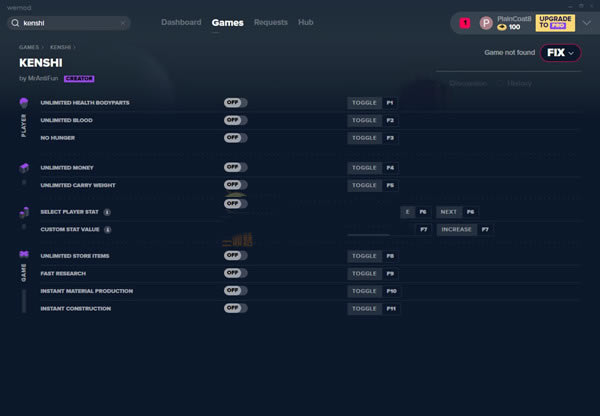Switch on Unlimited Carry Weight
This screenshot has height=416, width=600.
click(236, 185)
